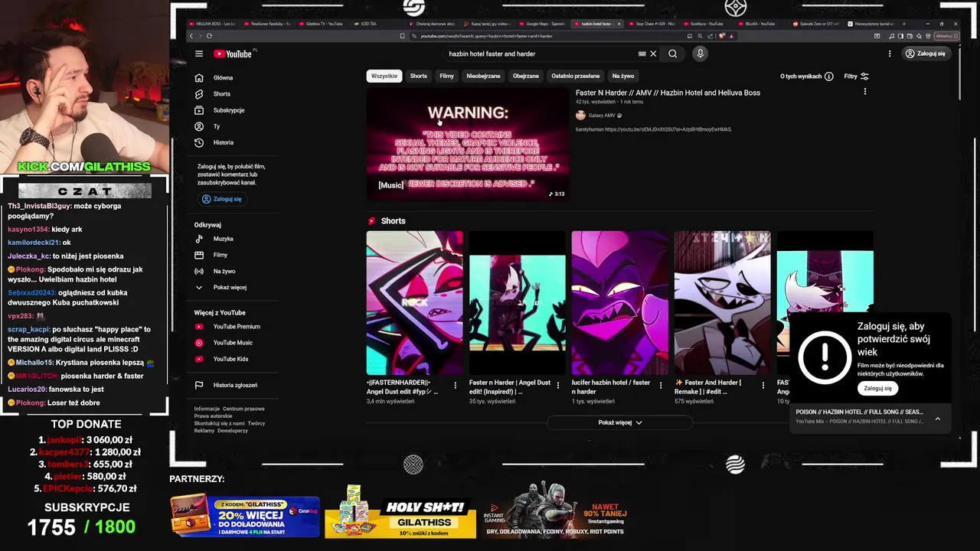Open the Filtry filter menu
Screen dimensions: 980x551
856,77
